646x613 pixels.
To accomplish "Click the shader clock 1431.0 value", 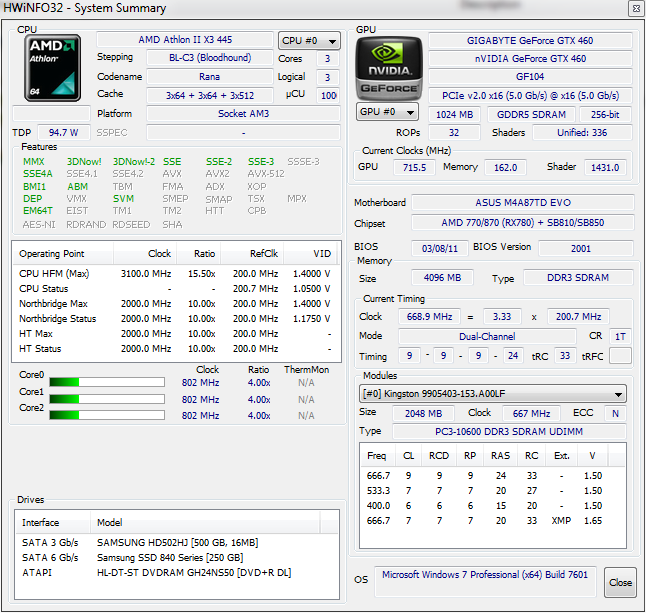I will click(x=605, y=167).
